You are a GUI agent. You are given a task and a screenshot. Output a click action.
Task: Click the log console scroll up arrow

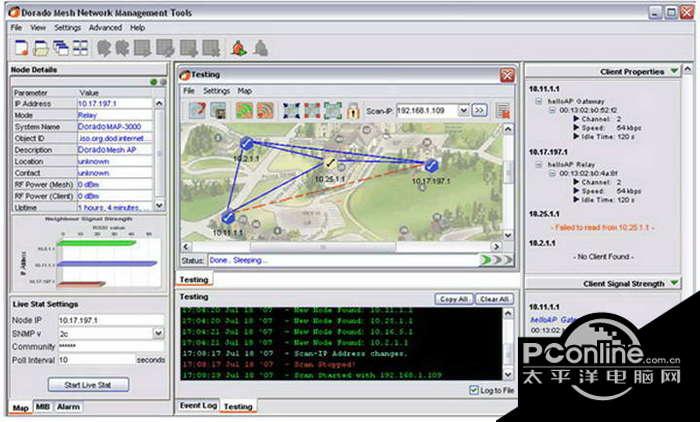(x=508, y=313)
